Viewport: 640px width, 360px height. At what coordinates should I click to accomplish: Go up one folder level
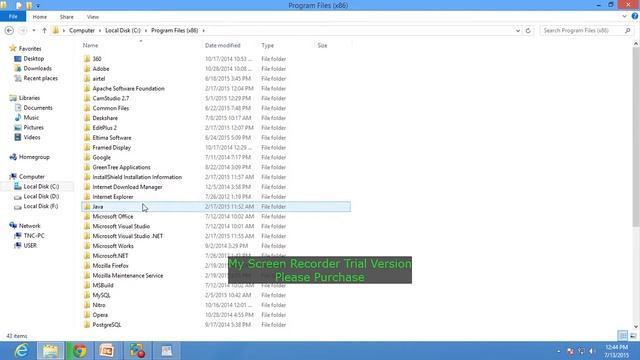tap(44, 31)
